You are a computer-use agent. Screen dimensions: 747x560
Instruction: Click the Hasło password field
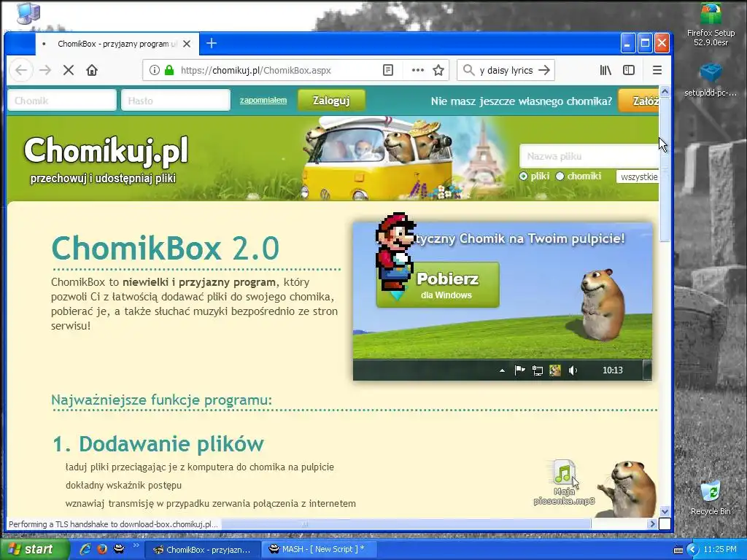click(175, 101)
